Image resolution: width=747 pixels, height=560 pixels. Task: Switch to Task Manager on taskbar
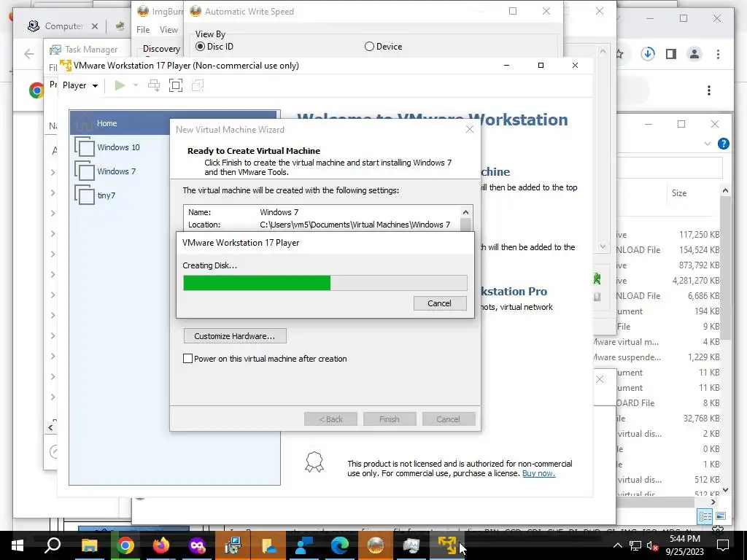tap(411, 545)
